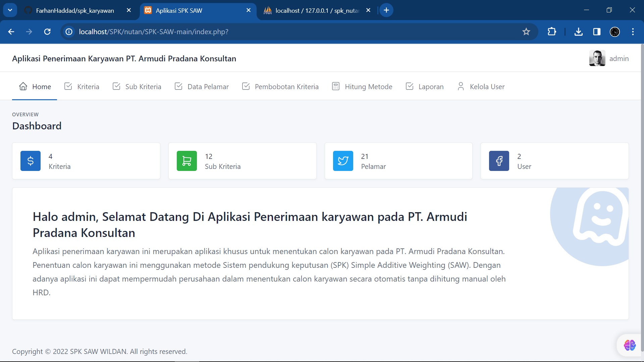Click the blue dollar Kriteria card icon
The image size is (644, 362).
point(31,161)
